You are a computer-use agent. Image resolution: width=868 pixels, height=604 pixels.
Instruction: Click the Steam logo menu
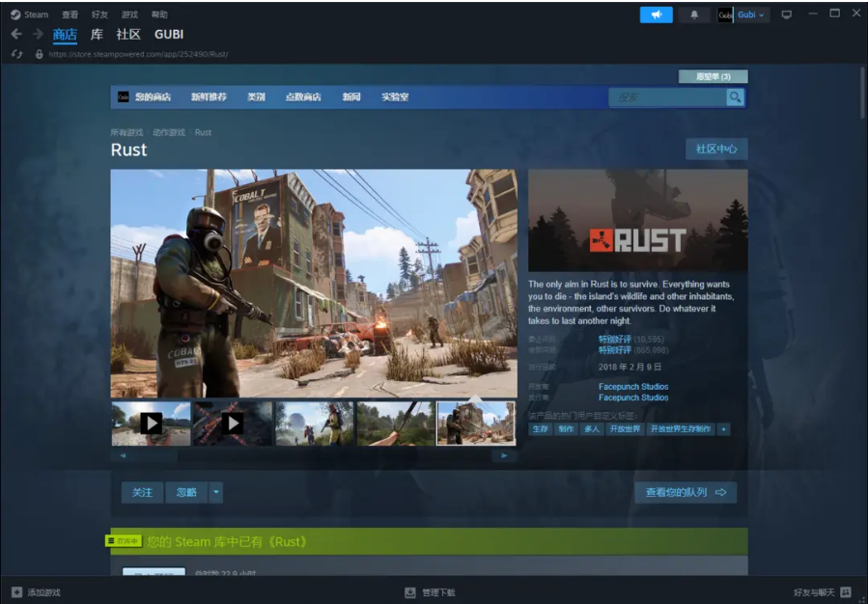click(29, 14)
